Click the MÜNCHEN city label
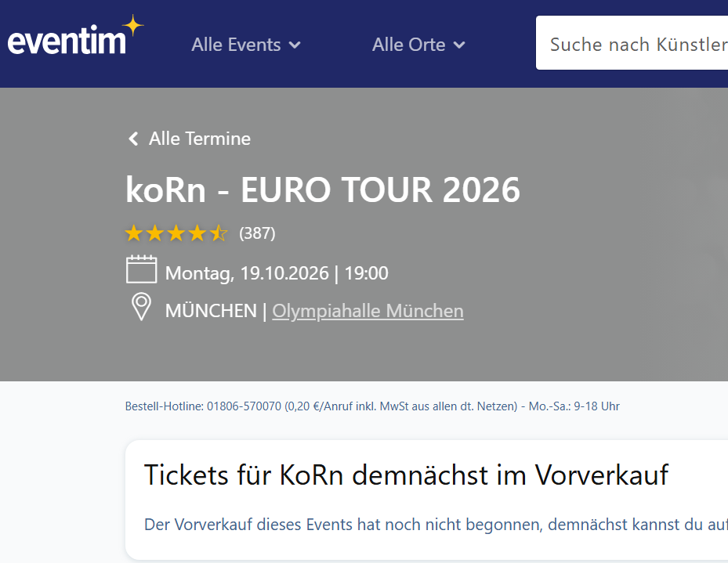728x563 pixels. coord(211,311)
